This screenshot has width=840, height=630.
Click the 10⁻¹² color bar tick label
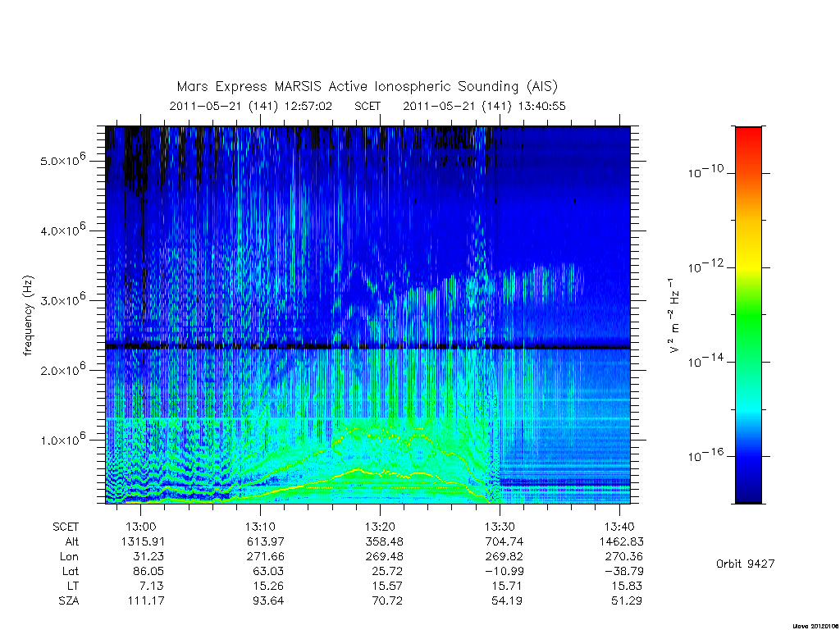705,267
